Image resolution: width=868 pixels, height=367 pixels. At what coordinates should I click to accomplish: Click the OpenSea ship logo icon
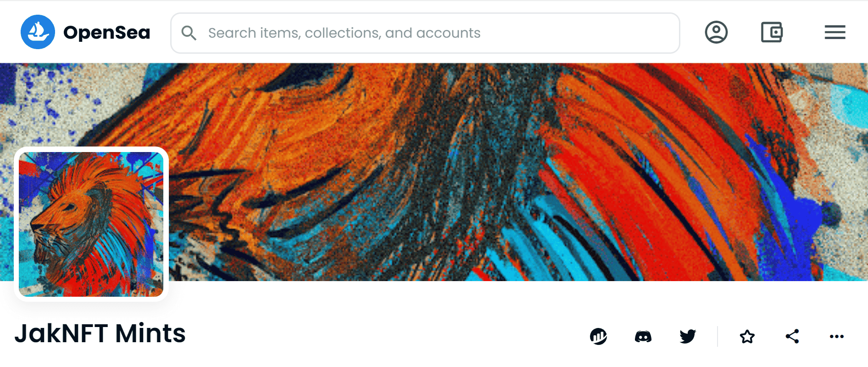tap(38, 32)
